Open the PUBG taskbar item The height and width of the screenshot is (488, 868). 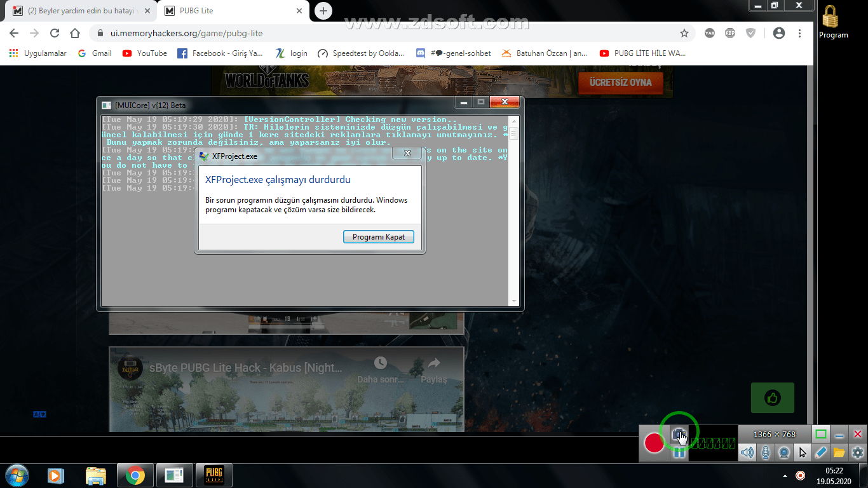214,475
